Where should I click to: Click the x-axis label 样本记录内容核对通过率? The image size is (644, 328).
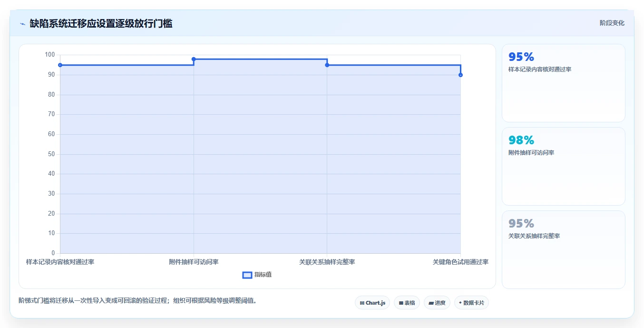60,262
